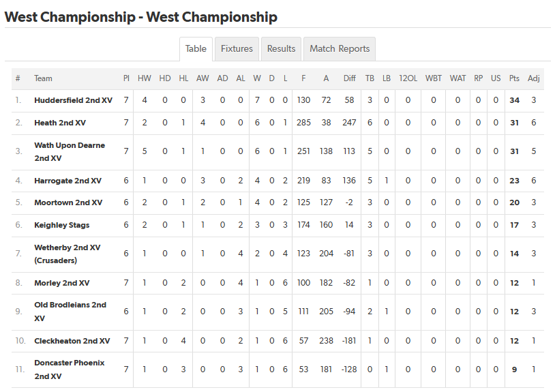Open Old Brodleians 2nd XV link
The image size is (555, 392).
tap(70, 312)
